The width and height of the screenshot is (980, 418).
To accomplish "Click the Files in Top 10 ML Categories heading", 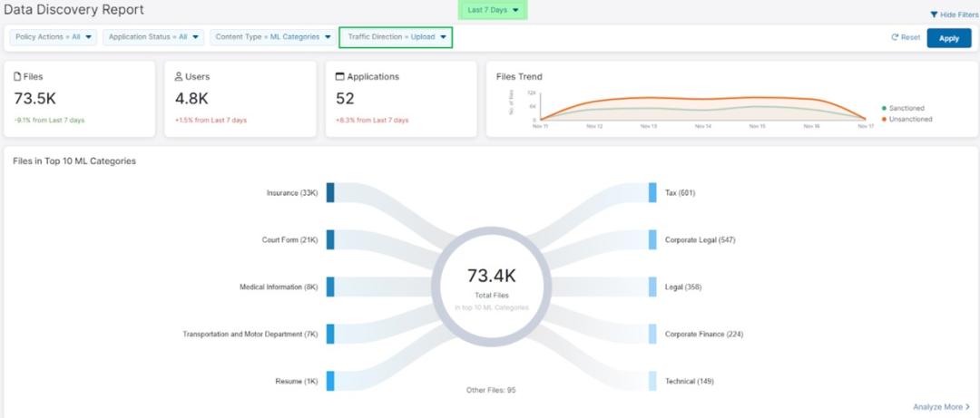I will point(74,161).
